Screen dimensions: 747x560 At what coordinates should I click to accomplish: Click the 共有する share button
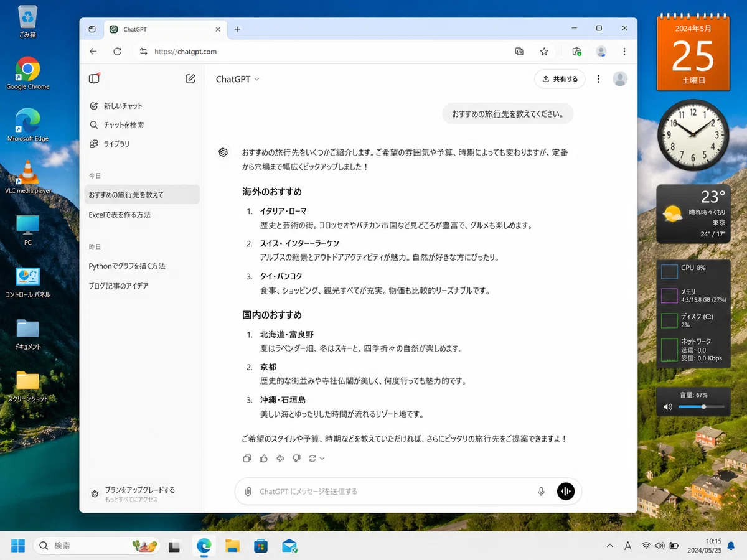[x=560, y=79]
